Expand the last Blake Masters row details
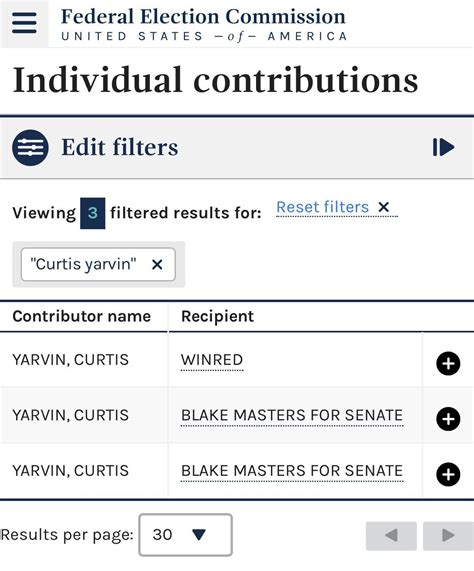Viewport: 474px width, 571px height. tap(448, 474)
